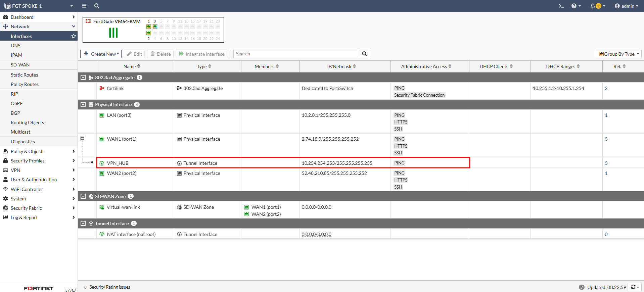Screen dimensions: 644x292
Task: Click the Interface search field
Action: click(296, 54)
